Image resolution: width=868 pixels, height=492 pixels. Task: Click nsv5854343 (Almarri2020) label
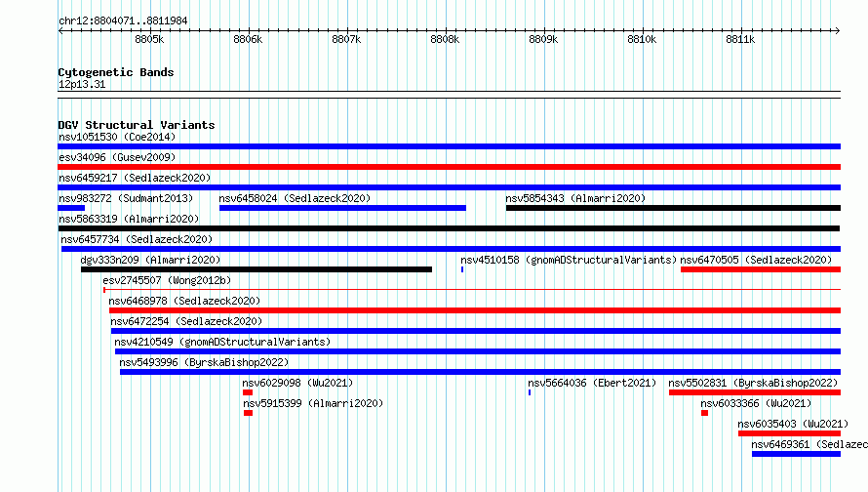tap(575, 198)
